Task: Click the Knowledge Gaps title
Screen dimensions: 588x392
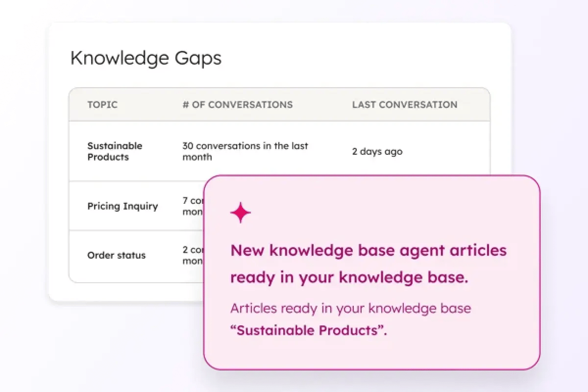Action: pos(147,58)
